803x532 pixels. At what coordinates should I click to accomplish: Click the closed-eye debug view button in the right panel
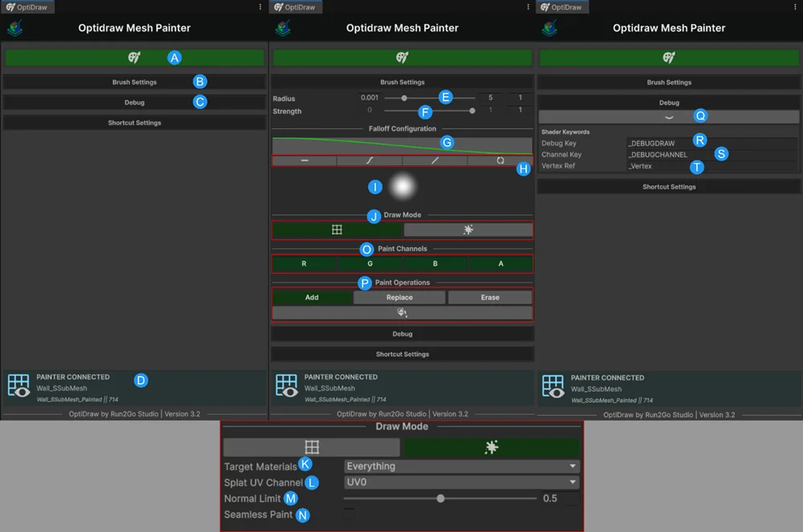coord(669,116)
